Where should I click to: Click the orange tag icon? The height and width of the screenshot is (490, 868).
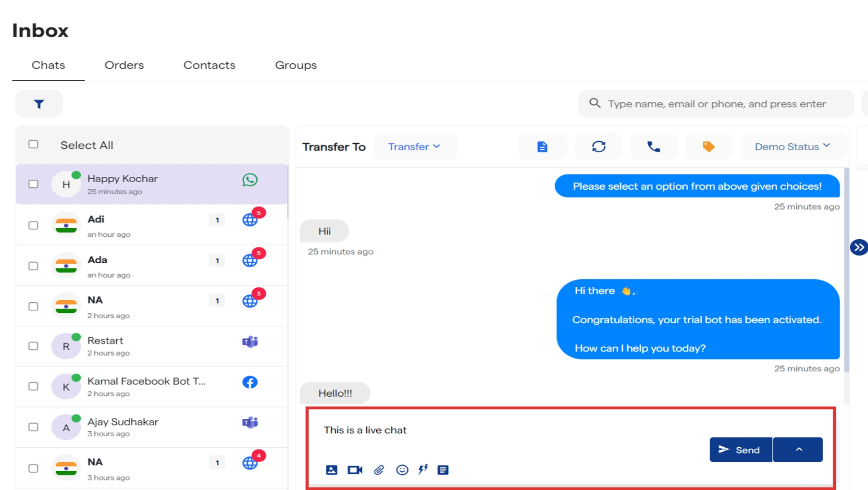pos(709,146)
